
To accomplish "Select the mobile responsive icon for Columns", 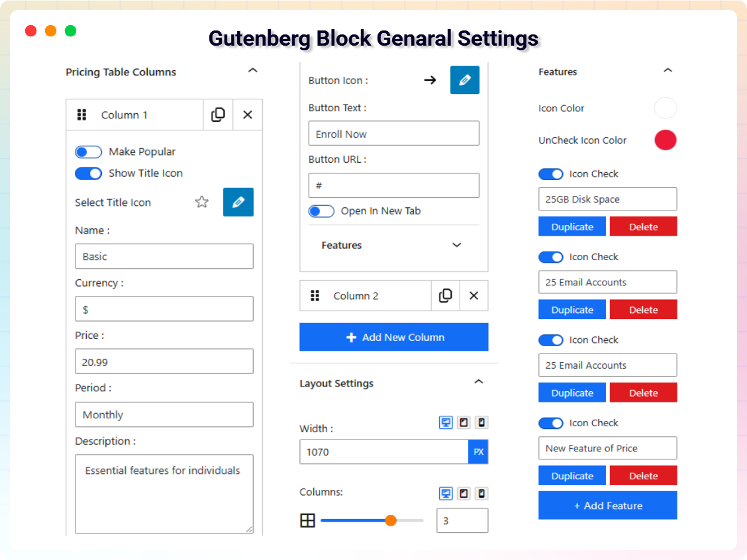I will pos(481,493).
